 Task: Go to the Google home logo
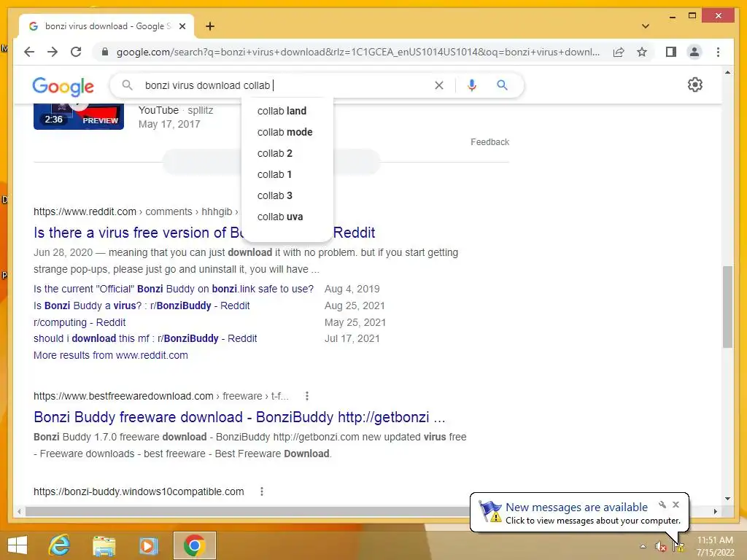(x=63, y=86)
